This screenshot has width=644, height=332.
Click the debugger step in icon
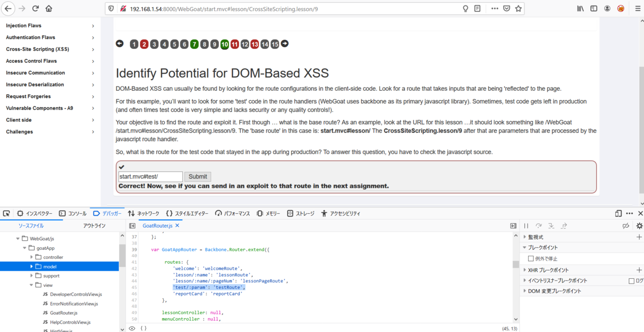click(x=551, y=226)
